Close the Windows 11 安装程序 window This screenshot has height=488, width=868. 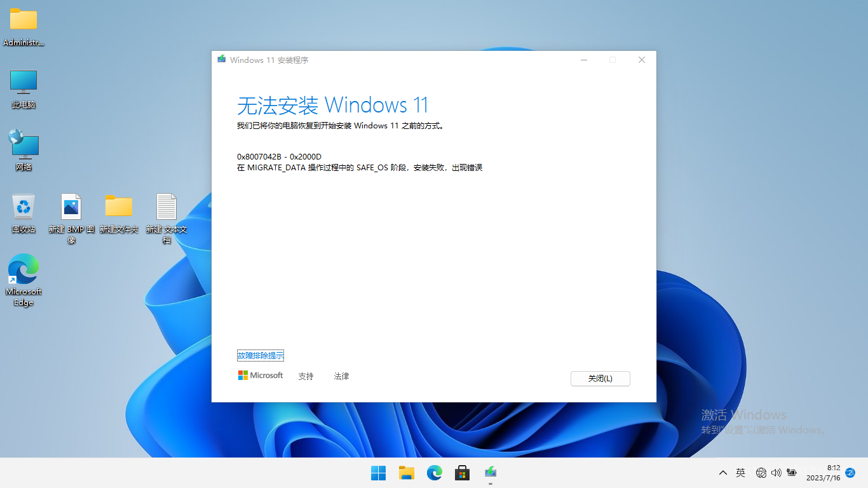(641, 60)
